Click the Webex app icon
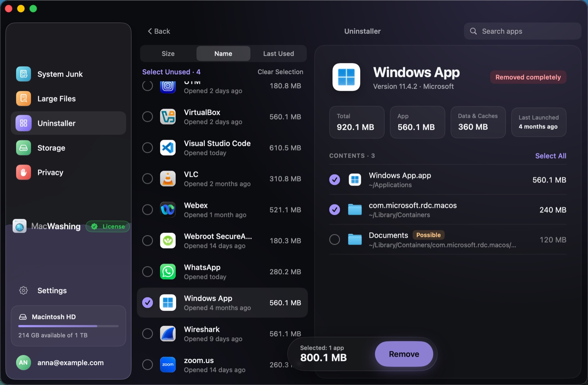 [x=168, y=210]
